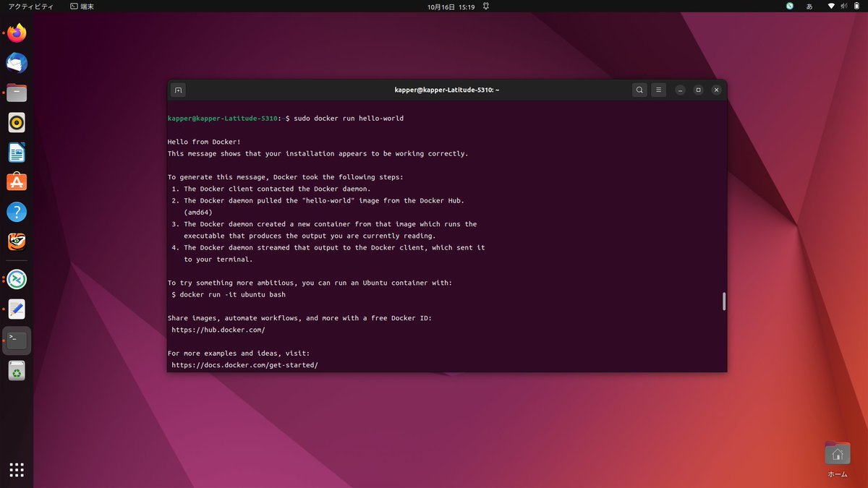Click 'To try something more ambitious' line

coord(310,283)
